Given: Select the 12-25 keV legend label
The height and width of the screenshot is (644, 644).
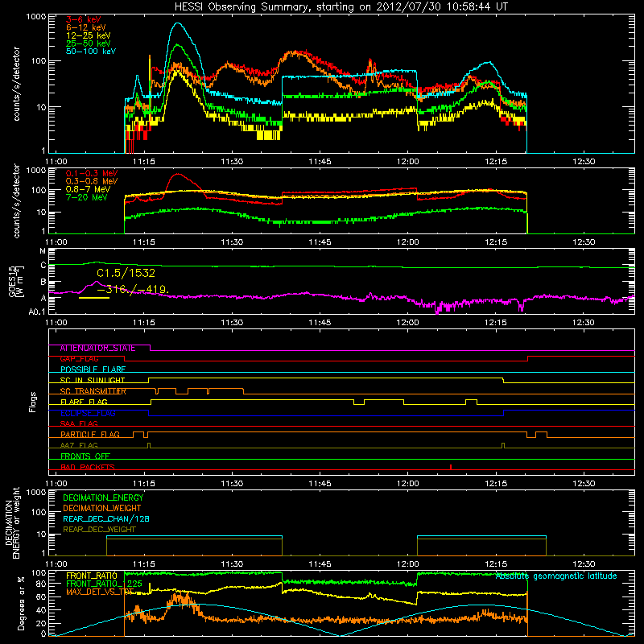Looking at the screenshot, I should tap(89, 35).
